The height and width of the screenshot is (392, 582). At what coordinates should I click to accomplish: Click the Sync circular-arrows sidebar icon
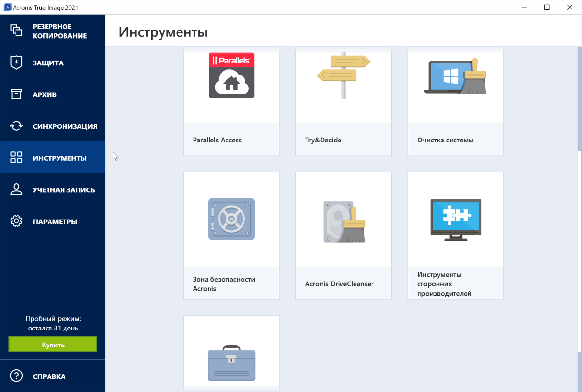pyautogui.click(x=16, y=126)
